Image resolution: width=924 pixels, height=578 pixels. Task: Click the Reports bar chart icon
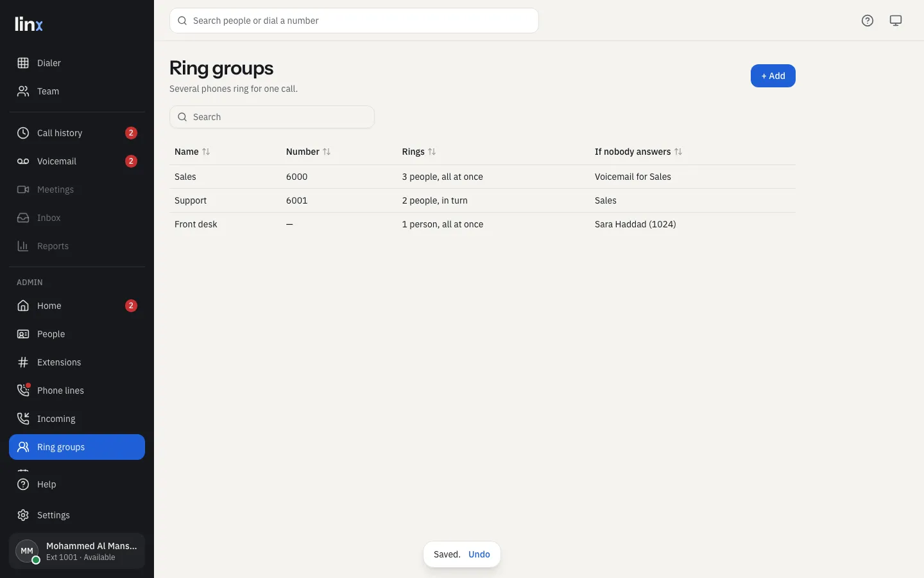[x=23, y=246]
